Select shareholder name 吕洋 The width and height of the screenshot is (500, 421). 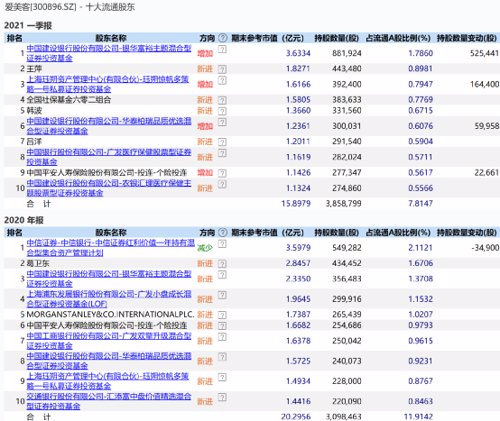pos(34,142)
